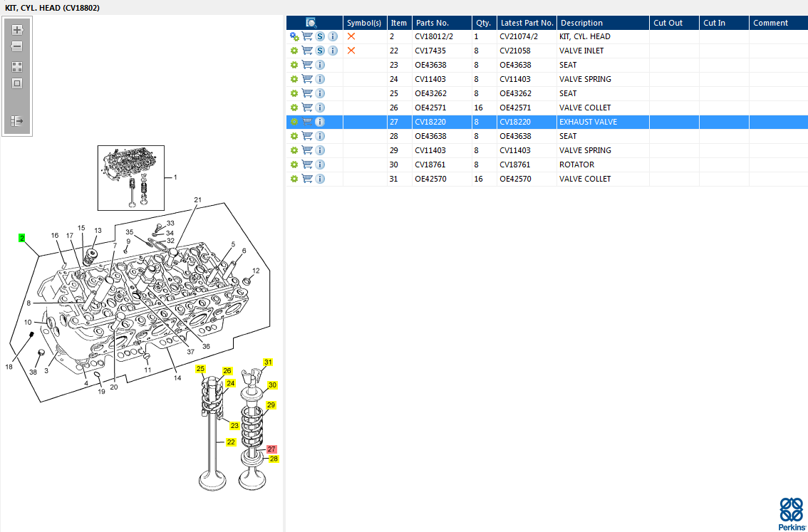808x532 pixels.
Task: Select the EXHAUST VALVE row in parts list
Action: [x=588, y=122]
